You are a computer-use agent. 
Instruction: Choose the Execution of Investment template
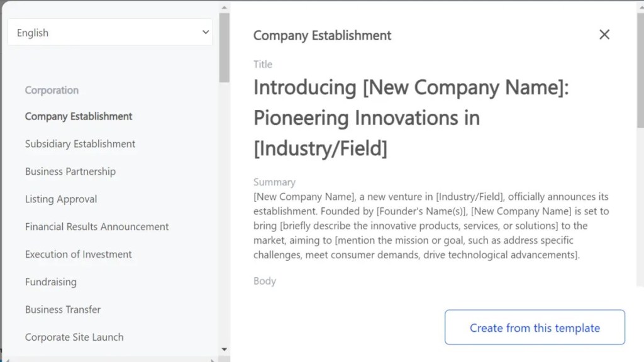coord(78,255)
